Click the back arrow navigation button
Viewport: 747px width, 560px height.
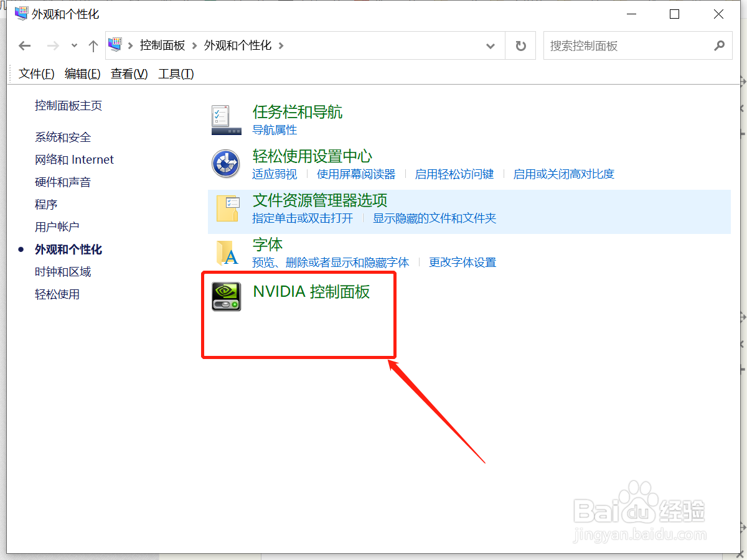pos(25,45)
